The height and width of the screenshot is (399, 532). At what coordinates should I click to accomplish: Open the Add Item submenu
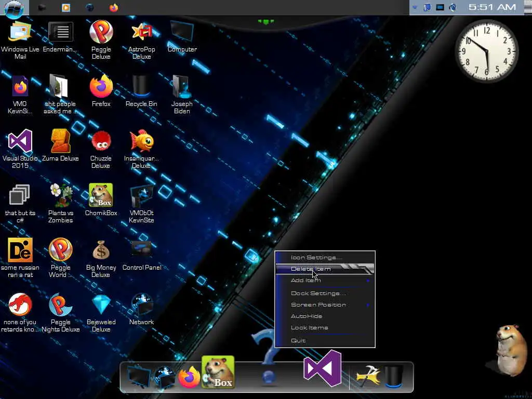pos(325,280)
